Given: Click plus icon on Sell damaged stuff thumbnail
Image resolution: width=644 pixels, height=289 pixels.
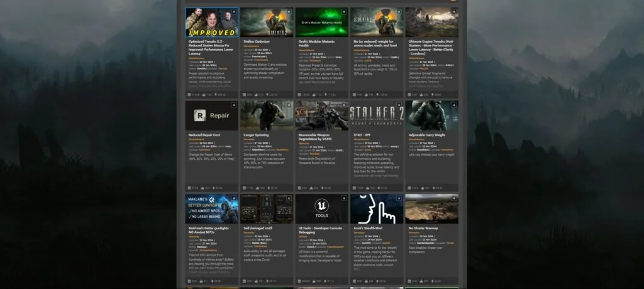Looking at the screenshot, I should 289,199.
